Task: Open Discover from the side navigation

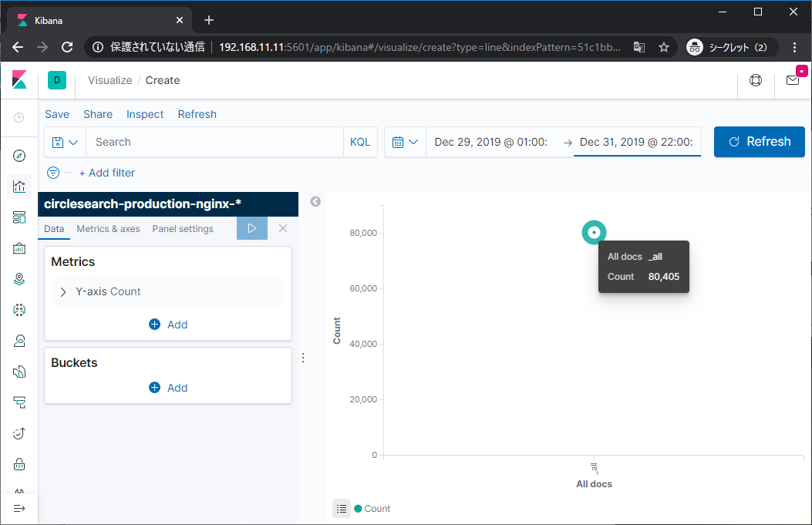Action: [19, 156]
